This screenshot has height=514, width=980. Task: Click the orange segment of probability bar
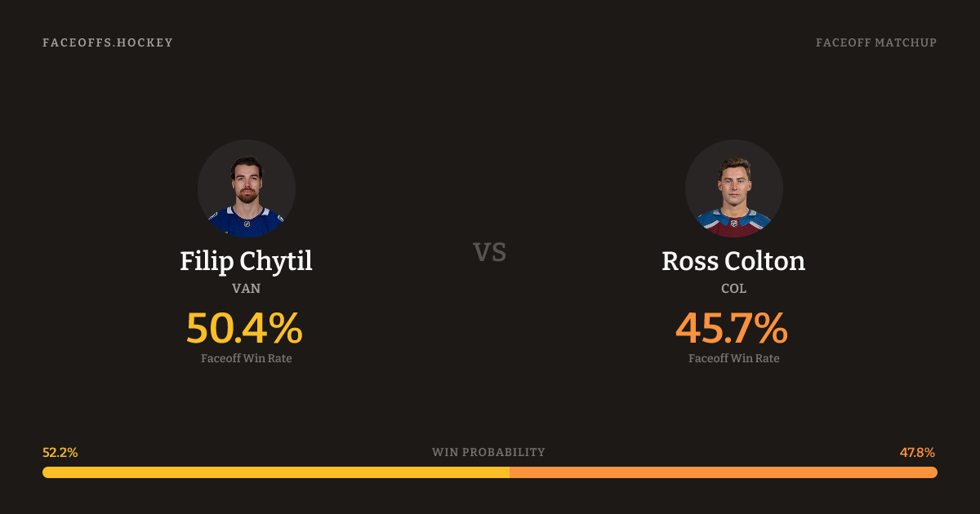(724, 472)
